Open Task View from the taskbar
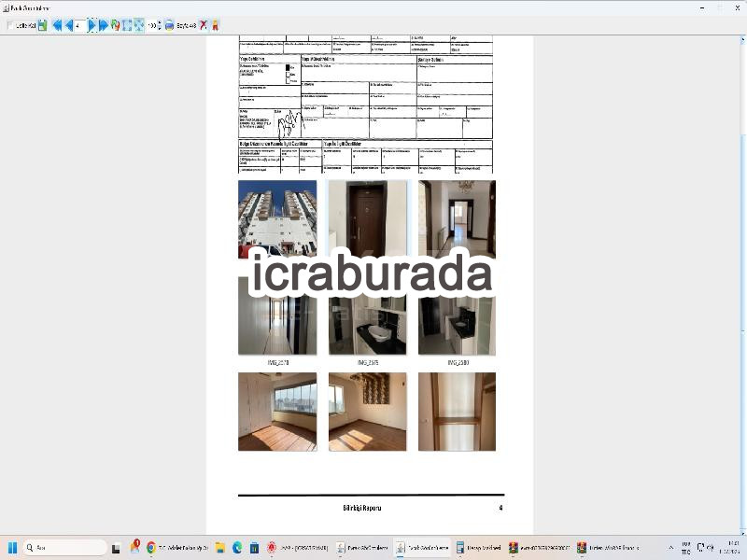The image size is (747, 560). [x=116, y=548]
